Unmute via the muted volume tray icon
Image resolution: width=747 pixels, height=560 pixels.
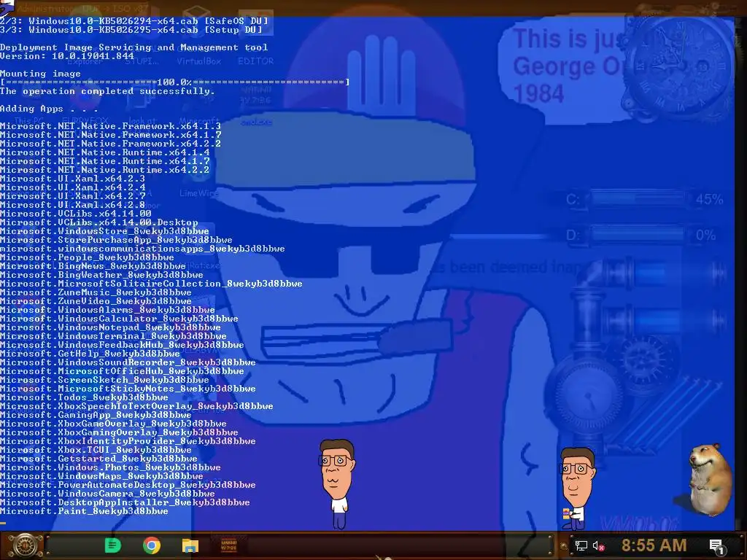598,545
